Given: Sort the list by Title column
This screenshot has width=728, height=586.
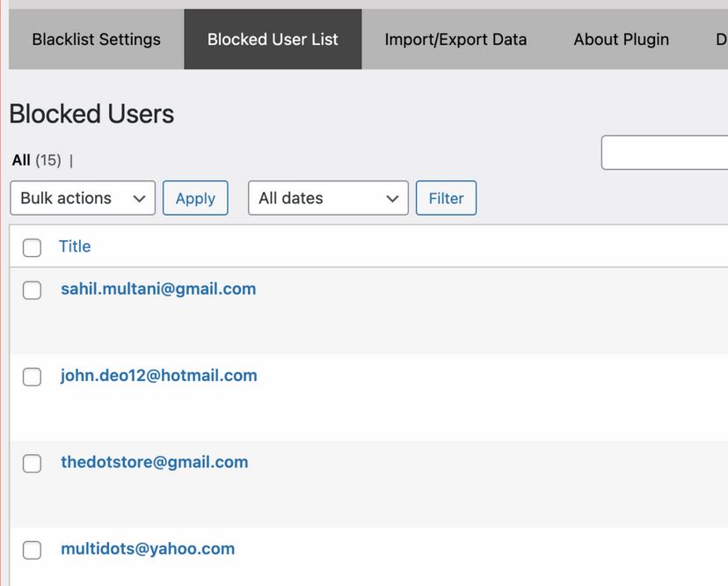Looking at the screenshot, I should 75,246.
